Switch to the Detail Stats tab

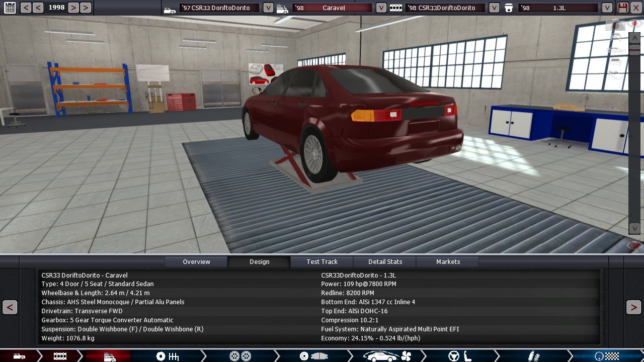385,261
